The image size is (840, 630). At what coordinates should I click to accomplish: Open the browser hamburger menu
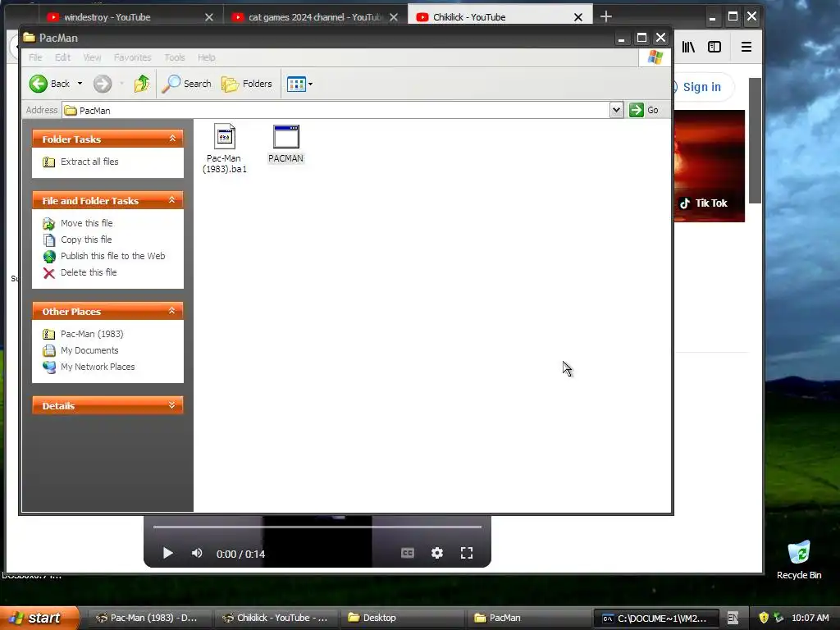(746, 47)
